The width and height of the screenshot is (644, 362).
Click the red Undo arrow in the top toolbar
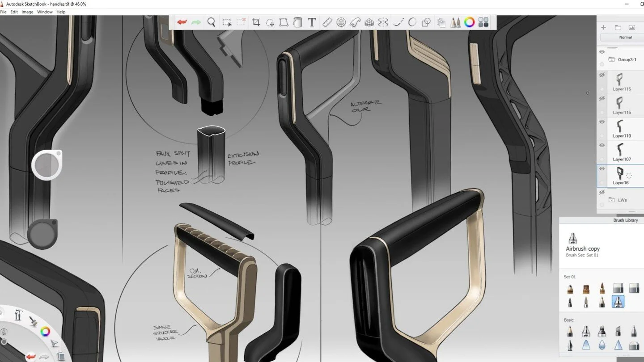(x=182, y=22)
